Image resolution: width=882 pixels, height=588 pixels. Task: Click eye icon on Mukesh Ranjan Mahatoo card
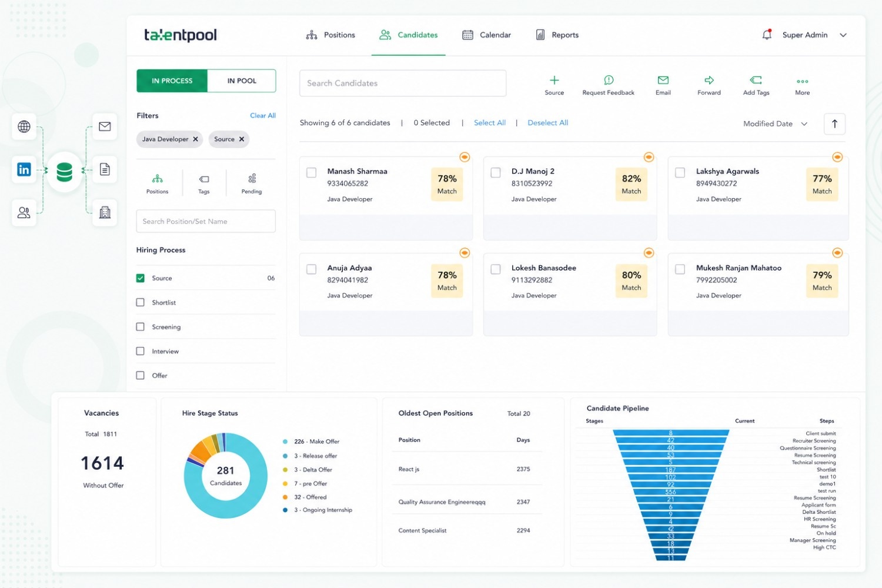[837, 253]
